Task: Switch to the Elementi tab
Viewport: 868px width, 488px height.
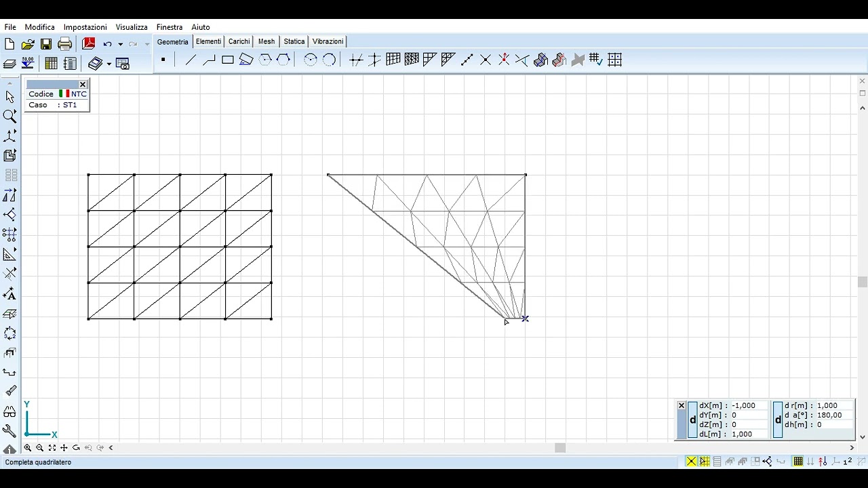Action: (x=209, y=41)
